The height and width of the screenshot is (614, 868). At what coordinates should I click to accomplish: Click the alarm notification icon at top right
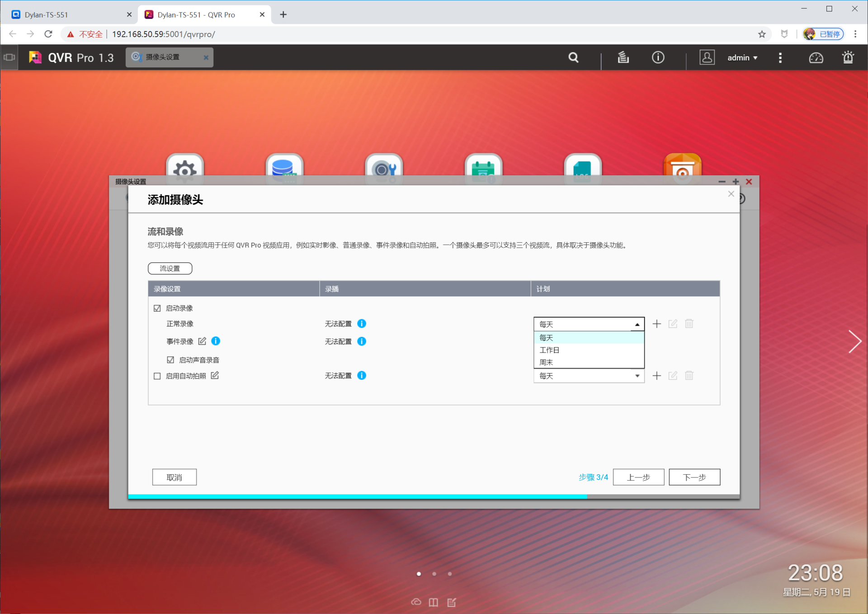coord(848,57)
